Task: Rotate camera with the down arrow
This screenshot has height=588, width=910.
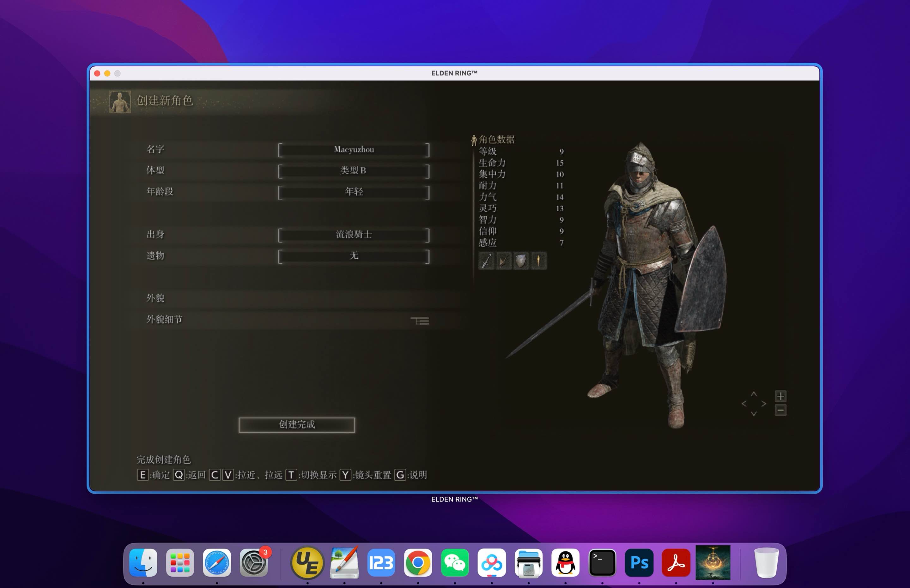Action: (x=753, y=413)
